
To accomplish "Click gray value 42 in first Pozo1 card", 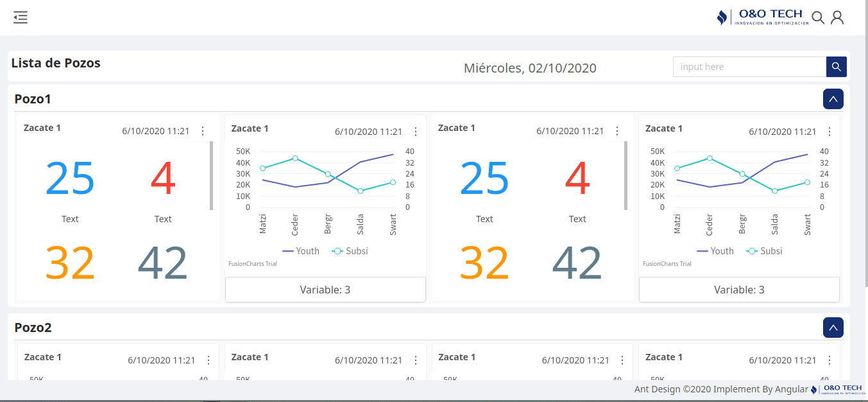I will (163, 263).
